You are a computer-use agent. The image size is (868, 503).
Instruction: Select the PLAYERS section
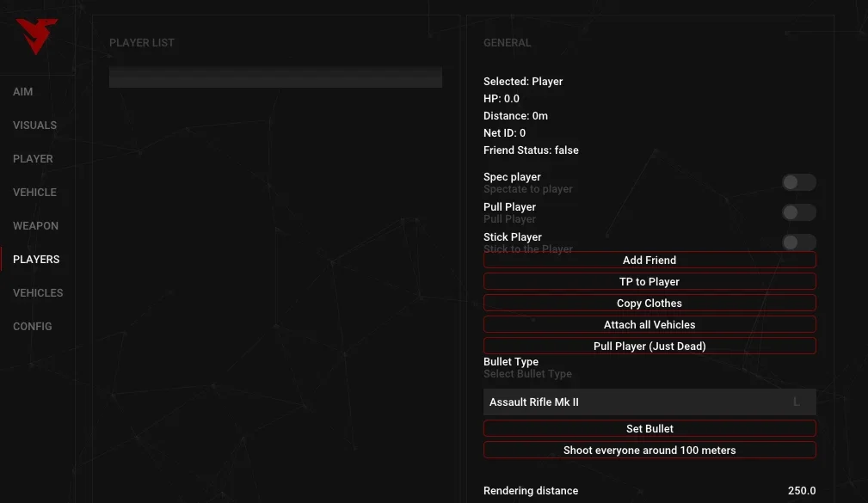pyautogui.click(x=36, y=260)
